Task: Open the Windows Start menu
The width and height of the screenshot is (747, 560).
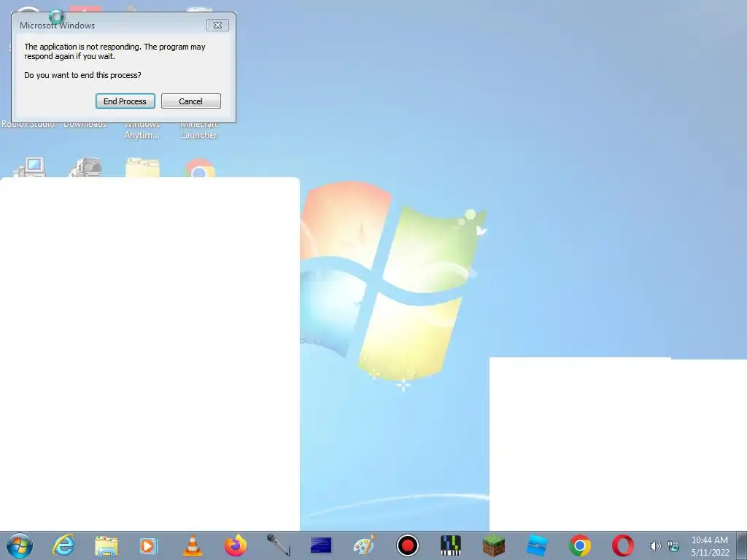Action: click(x=20, y=545)
